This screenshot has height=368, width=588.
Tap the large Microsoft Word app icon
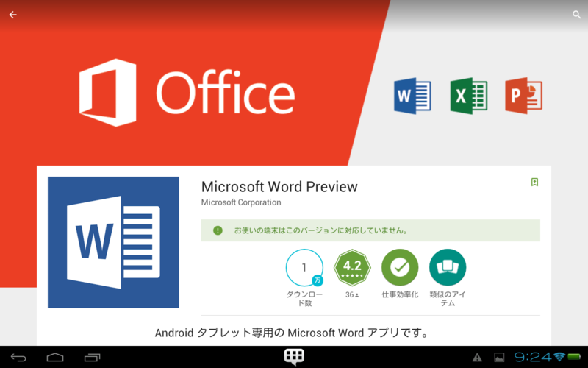pos(113,242)
